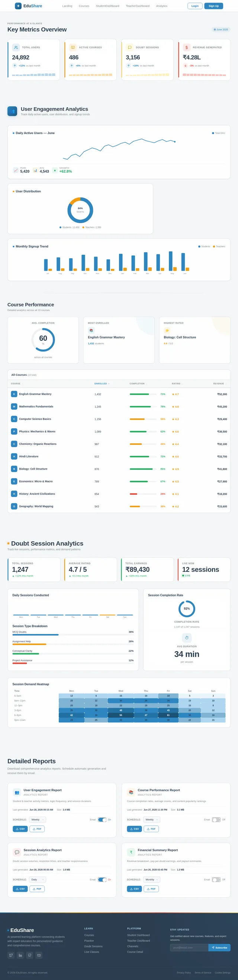Image resolution: width=238 pixels, height=980 pixels.
Task: Enable email toggle for Course Performance Report
Action: tap(216, 819)
